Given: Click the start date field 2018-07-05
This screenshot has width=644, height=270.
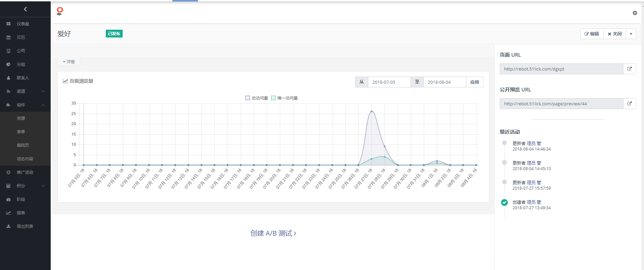Looking at the screenshot, I should coord(389,82).
